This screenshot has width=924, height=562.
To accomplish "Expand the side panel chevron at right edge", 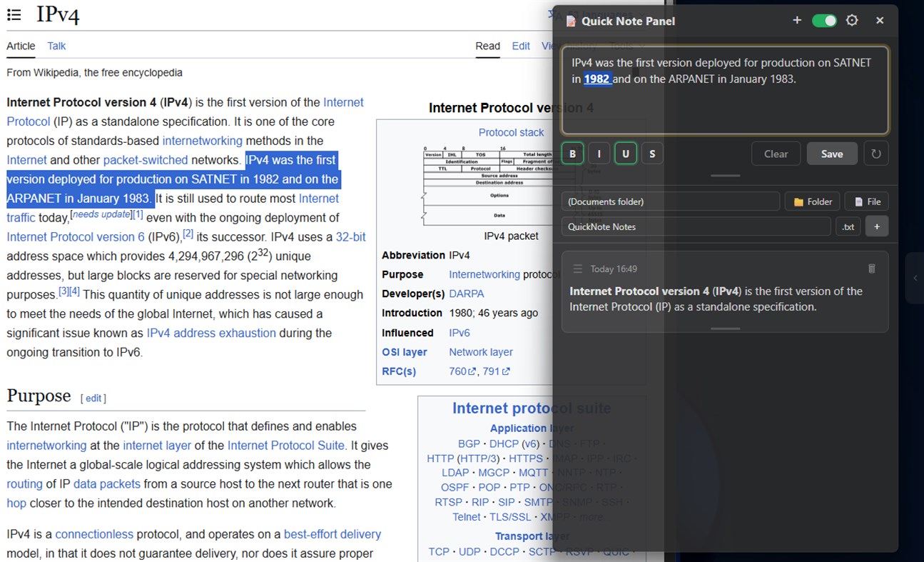I will 915,278.
